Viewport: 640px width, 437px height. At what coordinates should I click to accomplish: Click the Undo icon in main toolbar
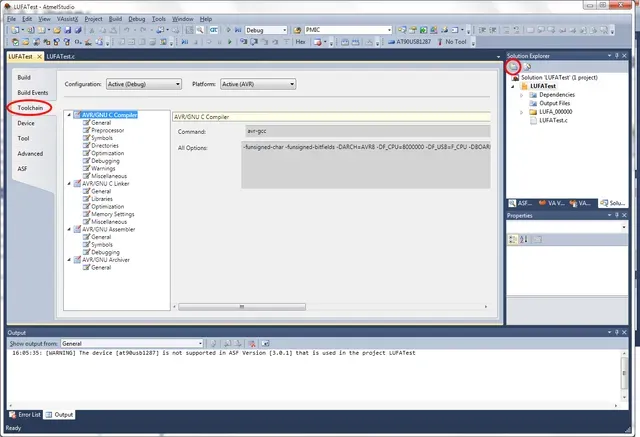pos(127,30)
